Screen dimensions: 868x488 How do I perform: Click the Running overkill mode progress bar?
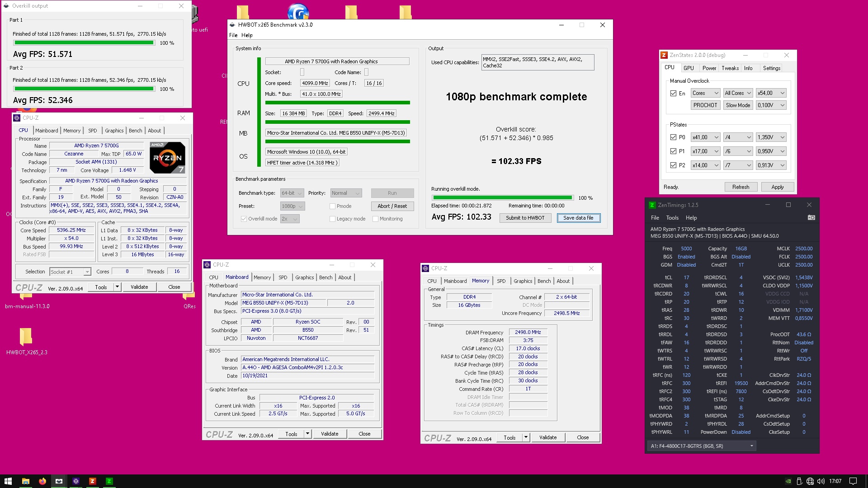click(x=502, y=197)
